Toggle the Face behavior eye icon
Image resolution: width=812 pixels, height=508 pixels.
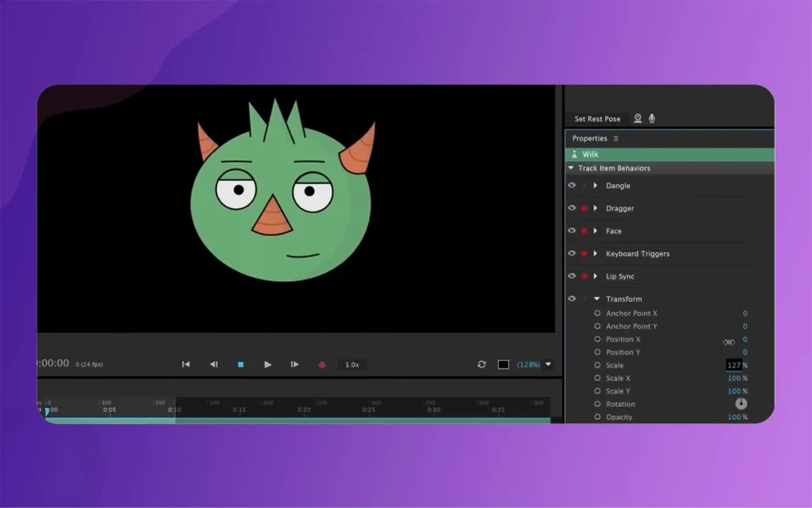572,231
